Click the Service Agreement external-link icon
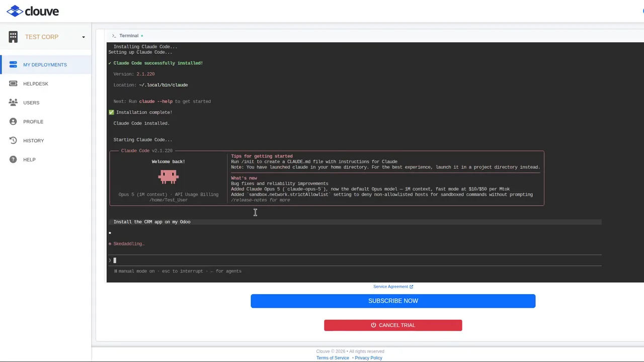Viewport: 644px width, 362px height. point(411,287)
